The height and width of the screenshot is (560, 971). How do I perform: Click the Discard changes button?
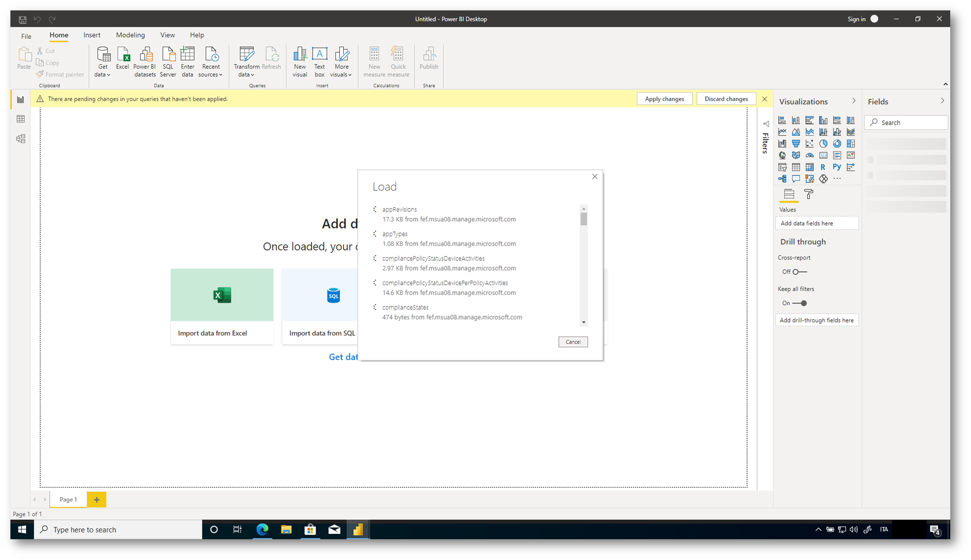[726, 99]
